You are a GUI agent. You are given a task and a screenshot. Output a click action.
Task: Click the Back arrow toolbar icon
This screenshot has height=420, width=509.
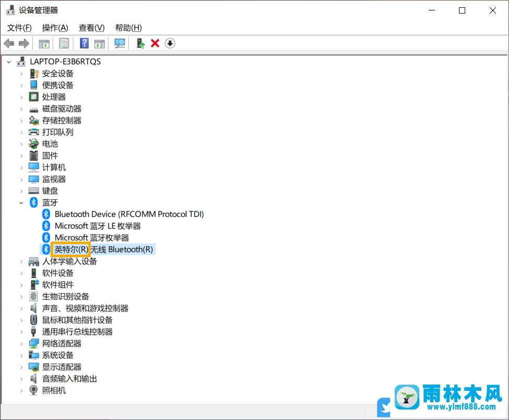click(9, 43)
